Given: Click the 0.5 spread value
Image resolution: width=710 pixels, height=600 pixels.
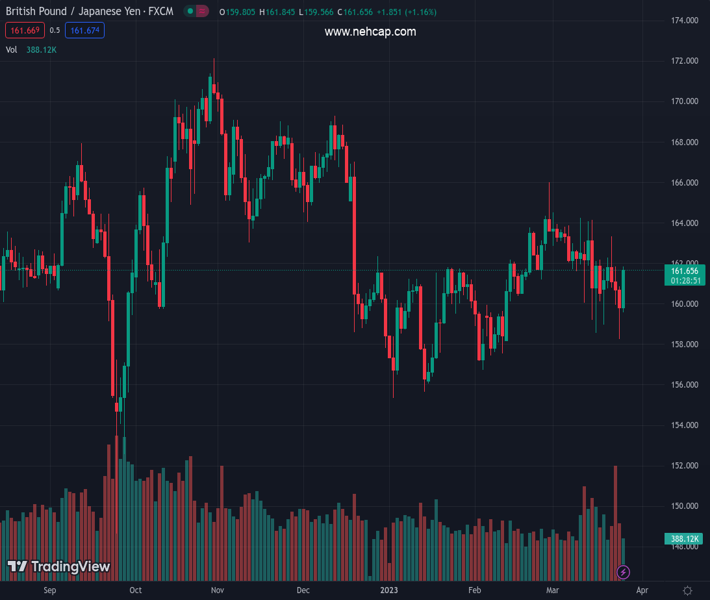Looking at the screenshot, I should [x=55, y=31].
